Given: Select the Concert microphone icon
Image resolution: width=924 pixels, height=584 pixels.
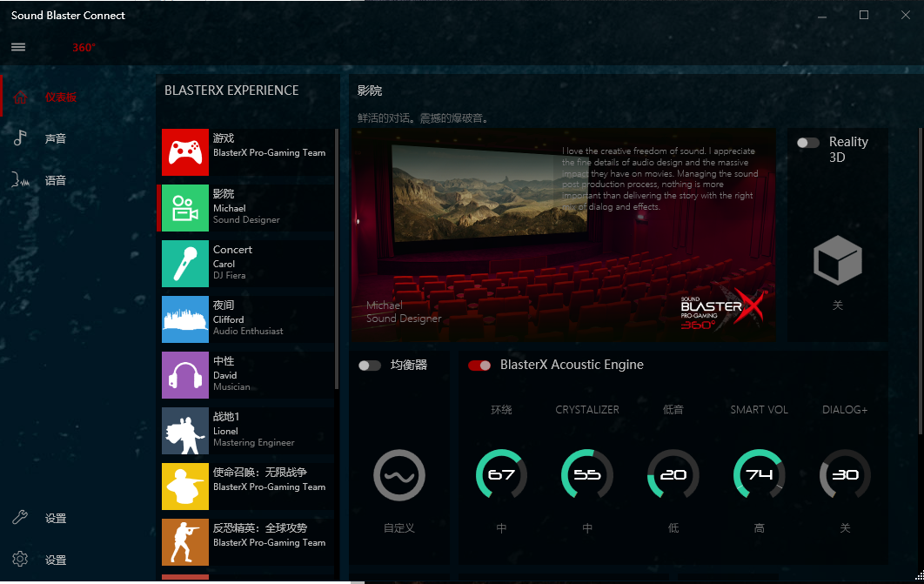Looking at the screenshot, I should [x=185, y=264].
